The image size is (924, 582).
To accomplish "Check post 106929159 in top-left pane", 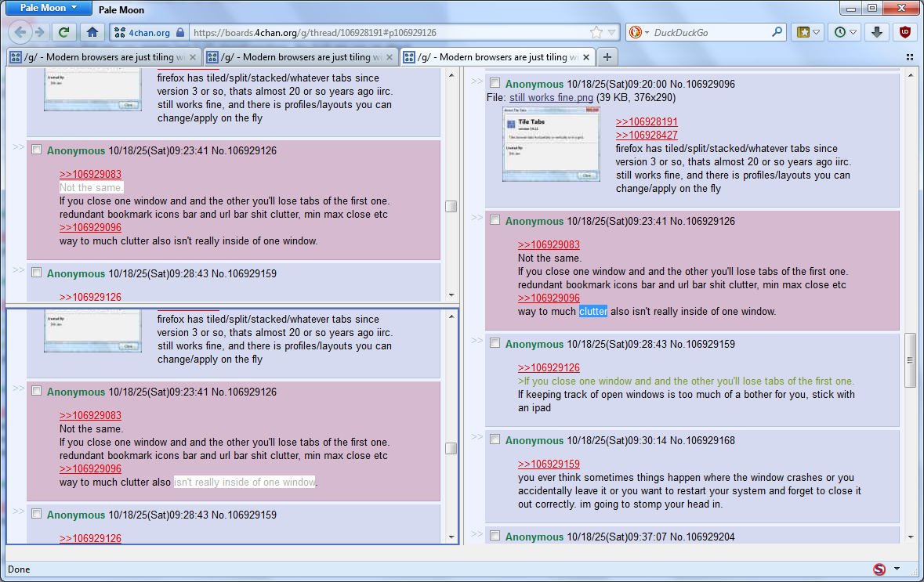I will point(37,273).
